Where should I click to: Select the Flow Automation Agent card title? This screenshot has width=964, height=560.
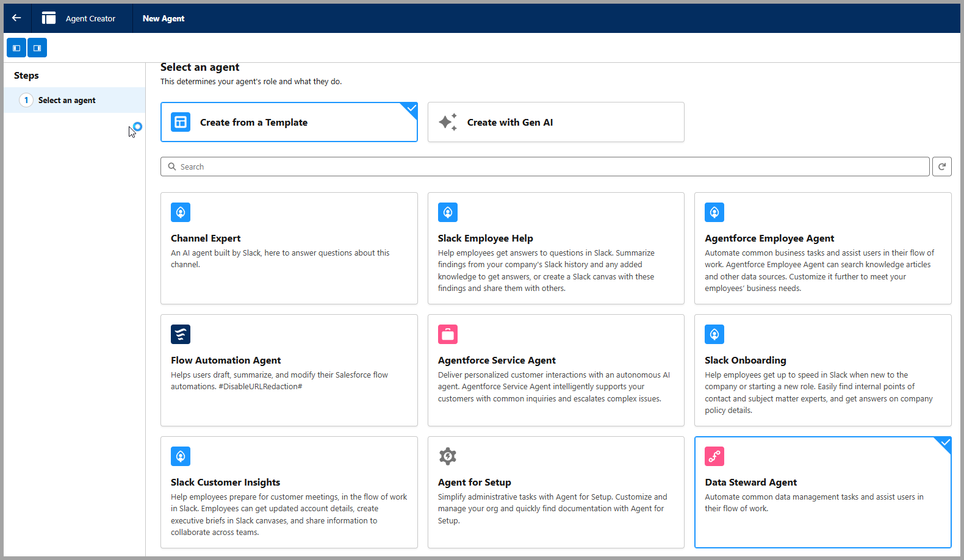point(226,361)
